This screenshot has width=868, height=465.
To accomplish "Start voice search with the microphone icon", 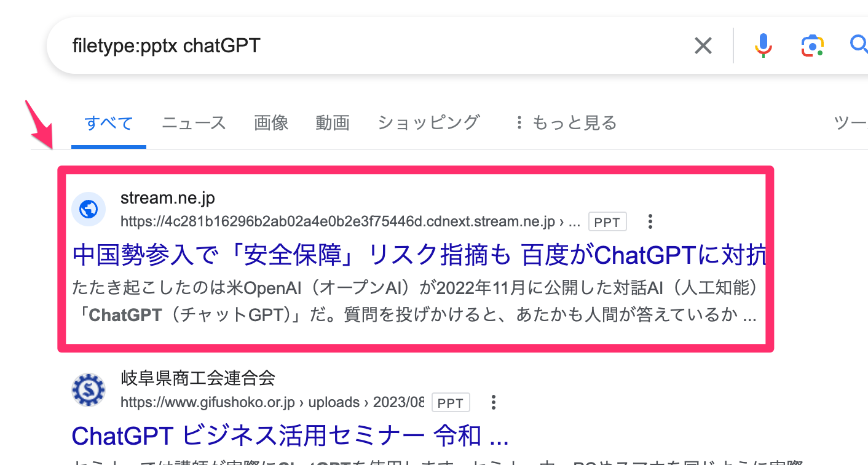I will coord(763,46).
